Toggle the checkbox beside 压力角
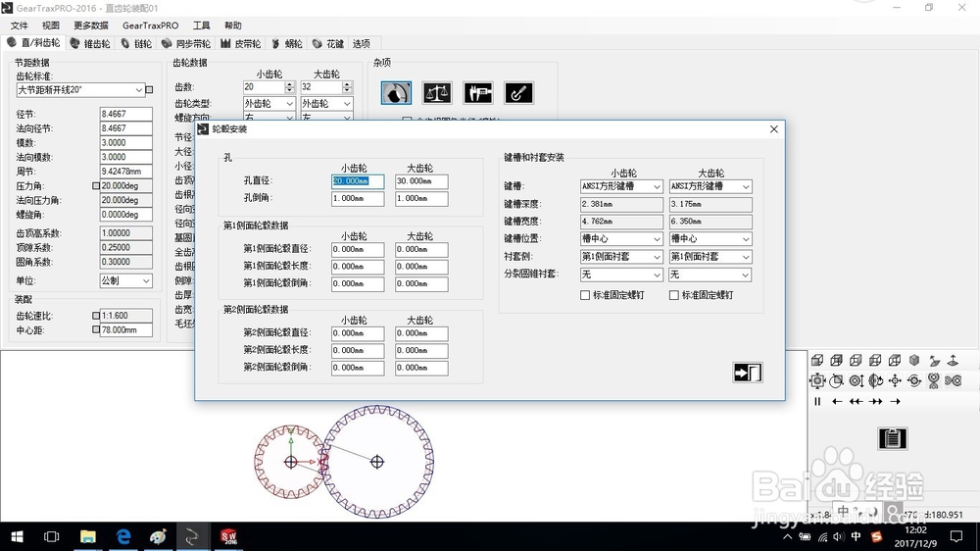 click(x=96, y=185)
